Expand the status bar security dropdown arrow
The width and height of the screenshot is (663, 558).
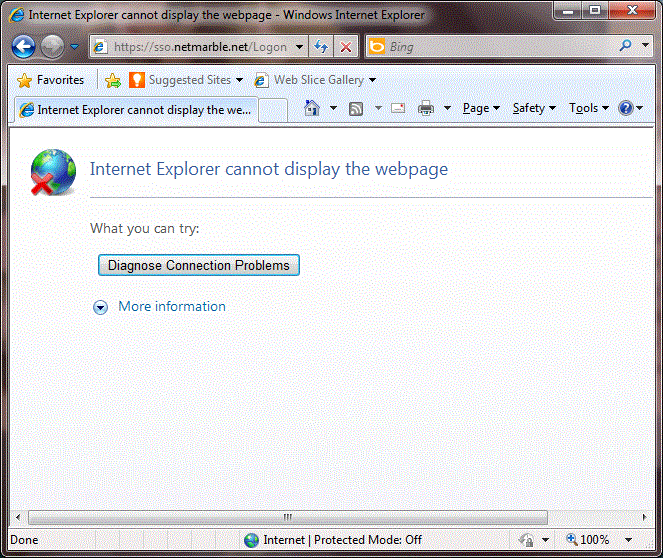pyautogui.click(x=545, y=540)
